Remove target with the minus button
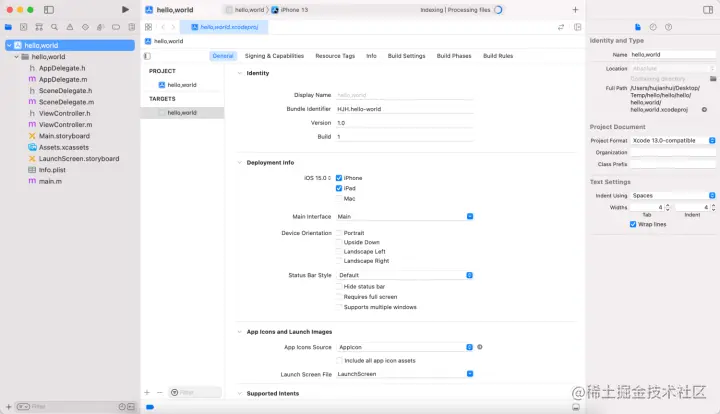 160,392
